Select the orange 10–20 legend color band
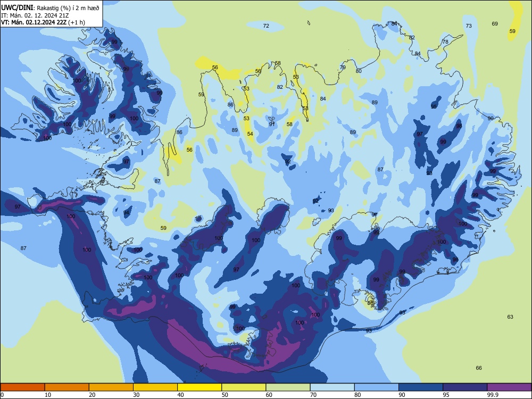The height and width of the screenshot is (399, 532). [x=67, y=387]
